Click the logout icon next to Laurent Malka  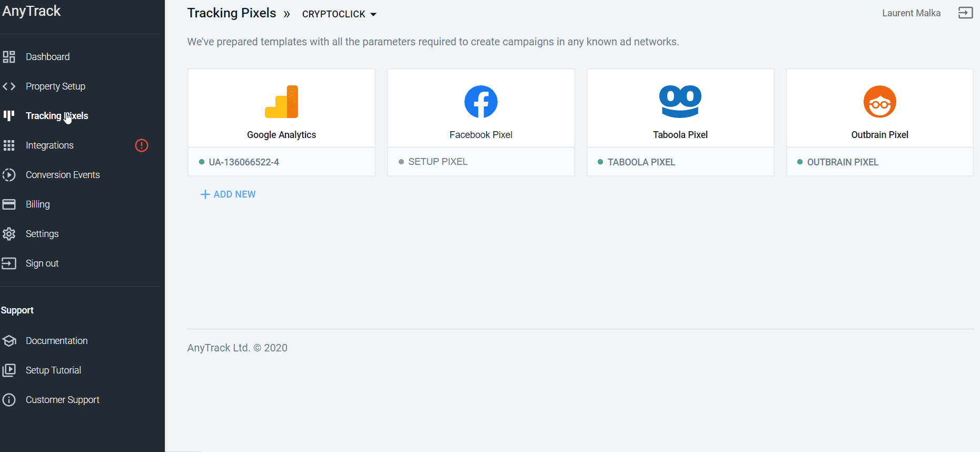(965, 13)
